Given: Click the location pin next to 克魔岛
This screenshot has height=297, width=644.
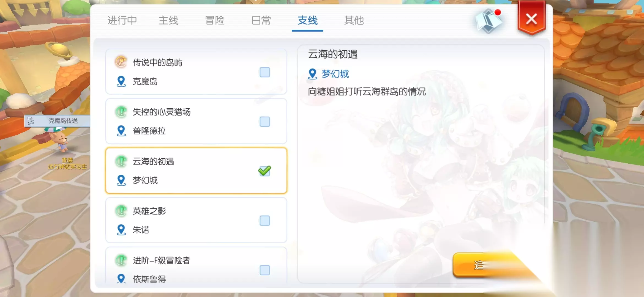Looking at the screenshot, I should (x=121, y=81).
